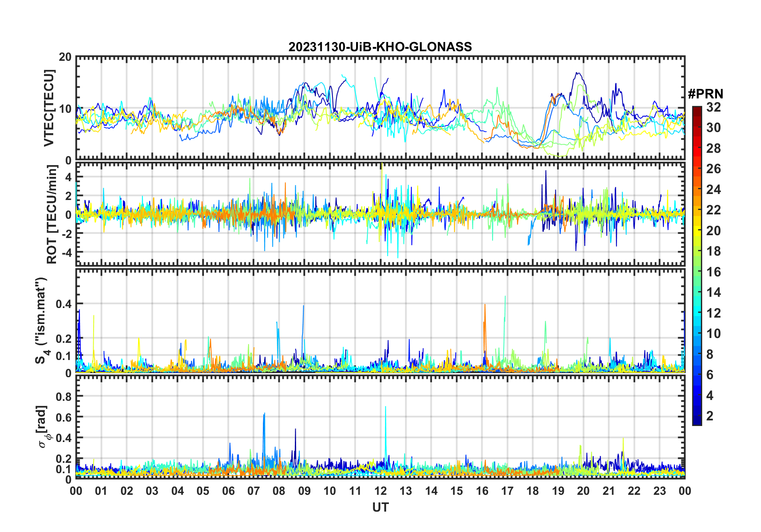
Task: Select the 0.2 tick on the S4 y-axis
Action: 63,338
